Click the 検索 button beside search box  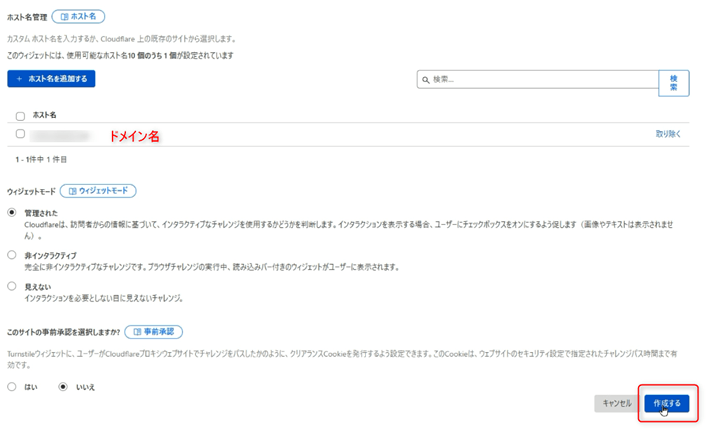point(673,83)
